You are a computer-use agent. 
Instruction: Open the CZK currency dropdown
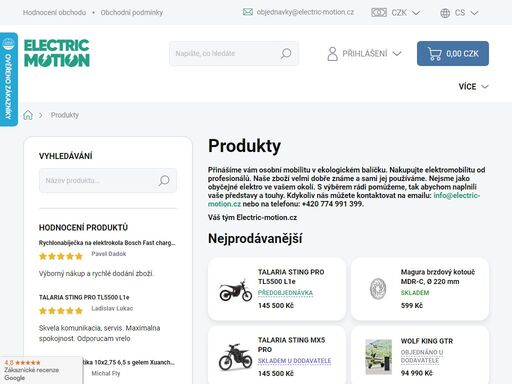[395, 13]
